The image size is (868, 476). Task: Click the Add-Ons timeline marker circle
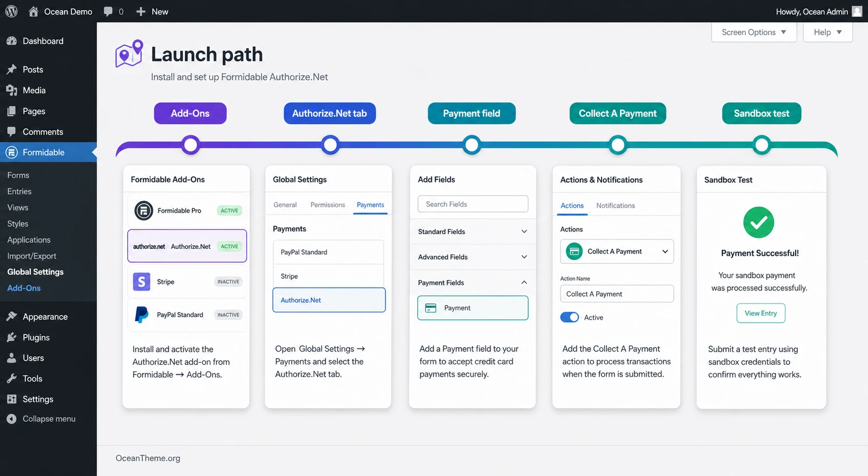(x=191, y=145)
